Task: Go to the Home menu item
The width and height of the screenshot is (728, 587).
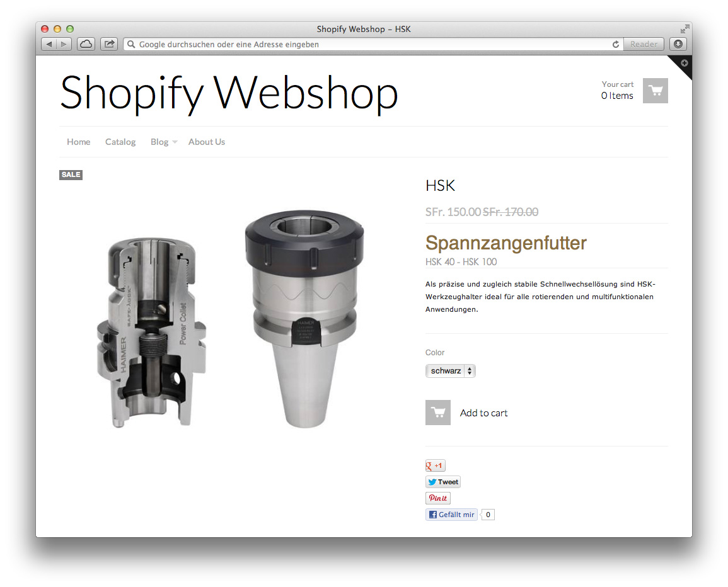Action: pyautogui.click(x=78, y=142)
